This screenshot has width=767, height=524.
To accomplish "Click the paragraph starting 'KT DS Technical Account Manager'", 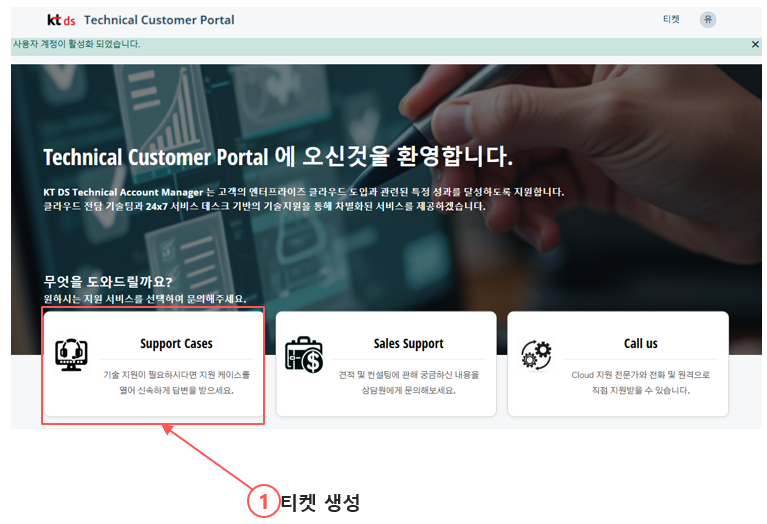I will [303, 199].
